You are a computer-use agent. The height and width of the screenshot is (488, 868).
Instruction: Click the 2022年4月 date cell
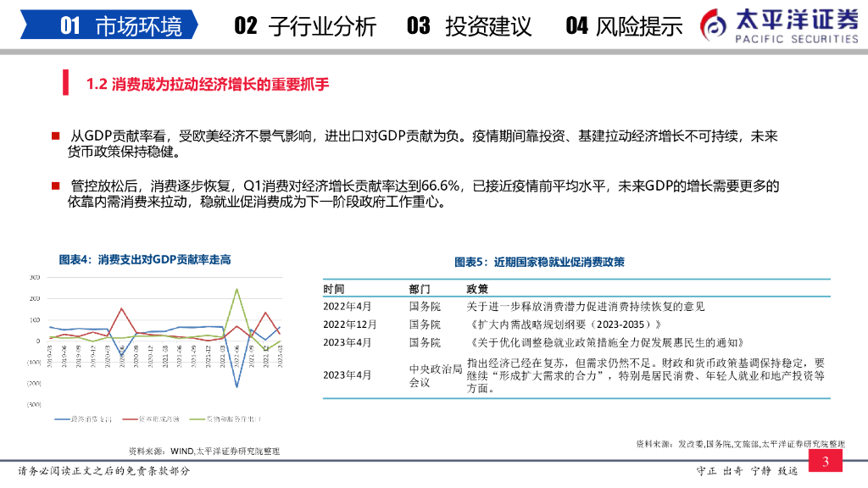click(347, 307)
